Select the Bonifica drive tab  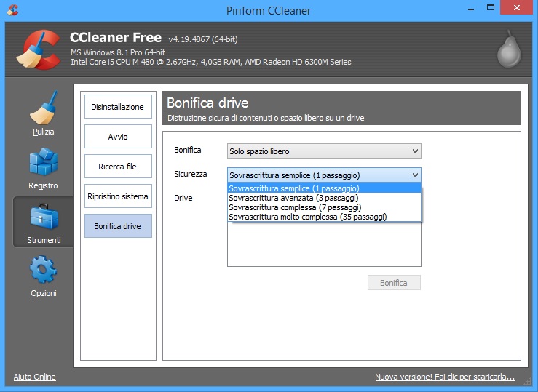pos(118,225)
